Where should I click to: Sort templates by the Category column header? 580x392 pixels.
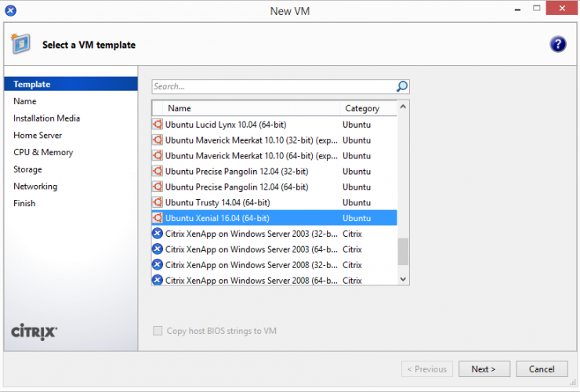tap(362, 108)
